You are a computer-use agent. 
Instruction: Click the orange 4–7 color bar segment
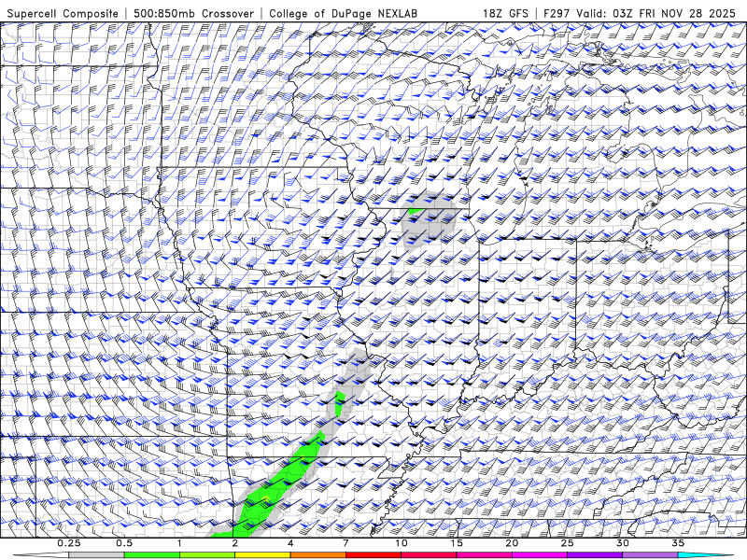tap(317, 555)
